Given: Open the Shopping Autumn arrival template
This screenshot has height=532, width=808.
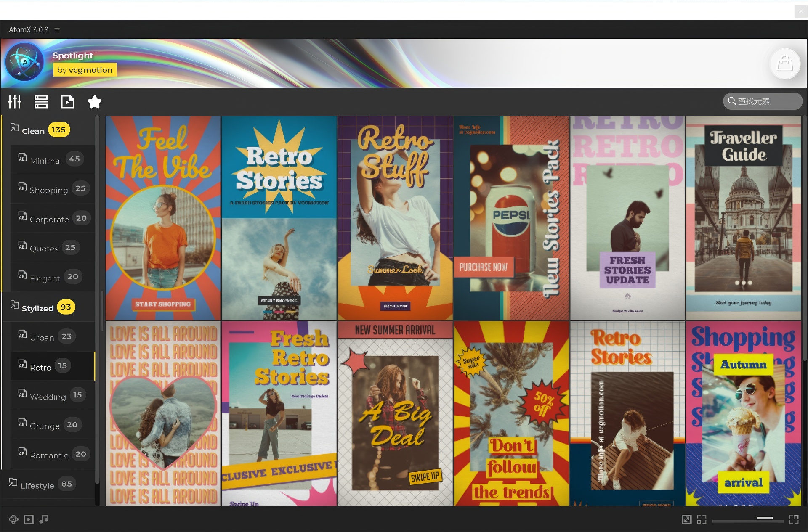Looking at the screenshot, I should [744, 413].
